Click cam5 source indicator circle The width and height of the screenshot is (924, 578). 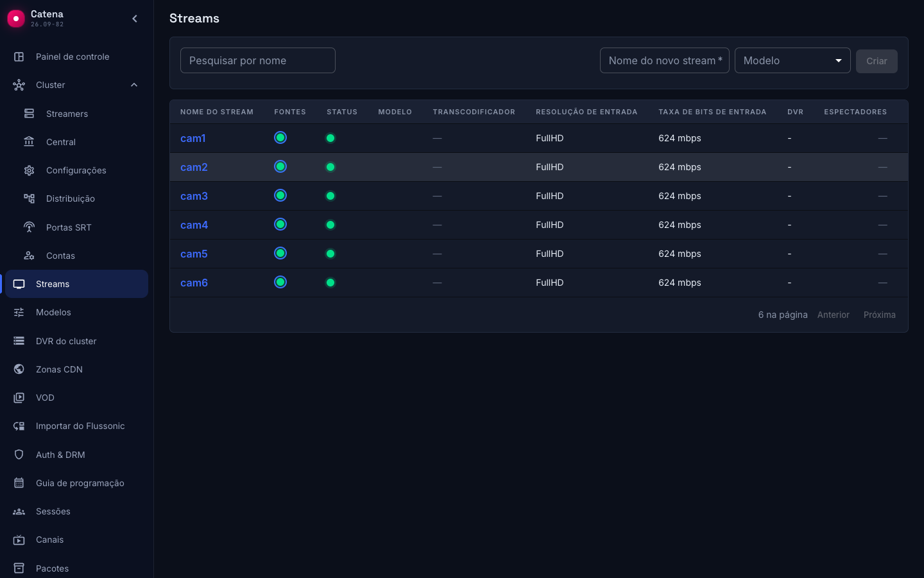point(280,253)
